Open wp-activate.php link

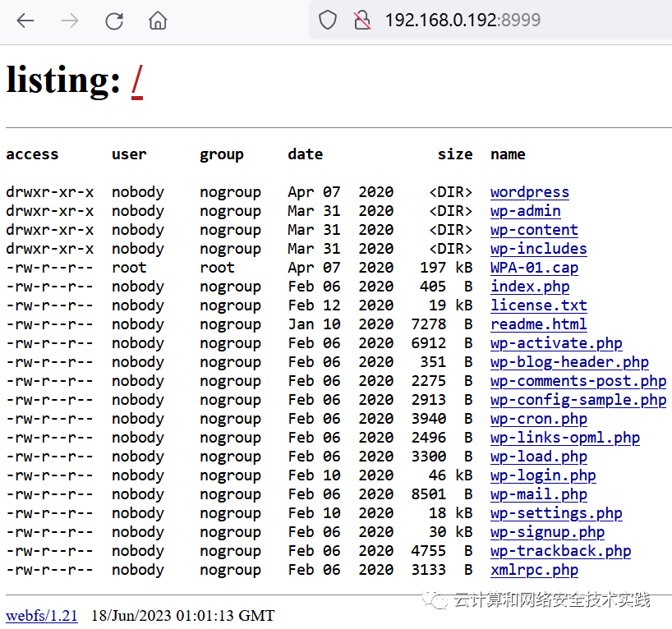coord(556,343)
